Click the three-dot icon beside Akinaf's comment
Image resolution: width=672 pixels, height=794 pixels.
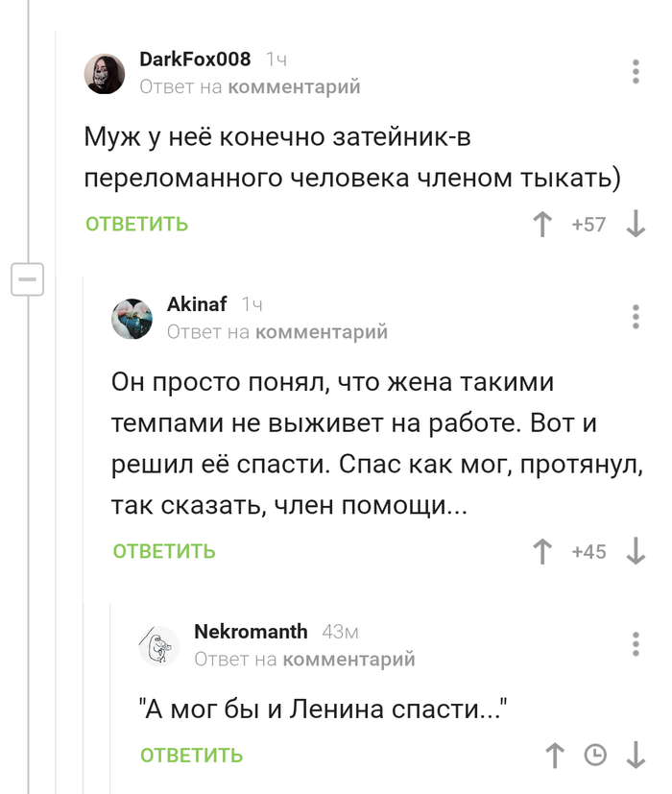[634, 317]
